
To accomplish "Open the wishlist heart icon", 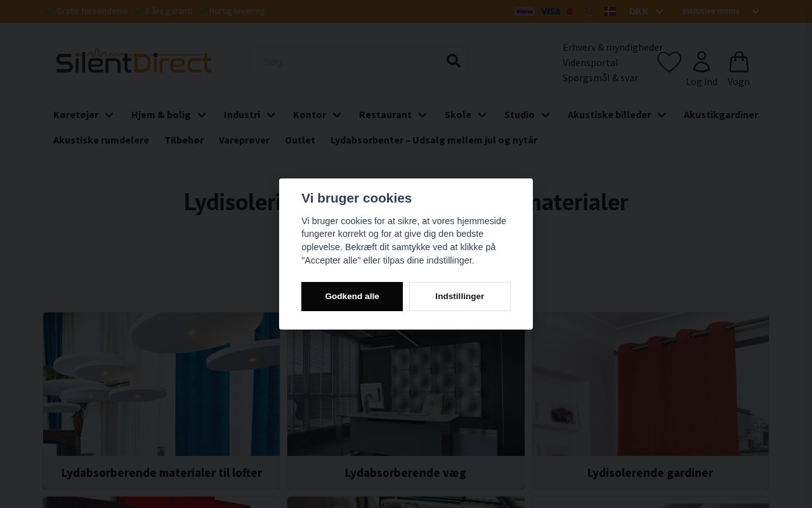I will pos(669,62).
